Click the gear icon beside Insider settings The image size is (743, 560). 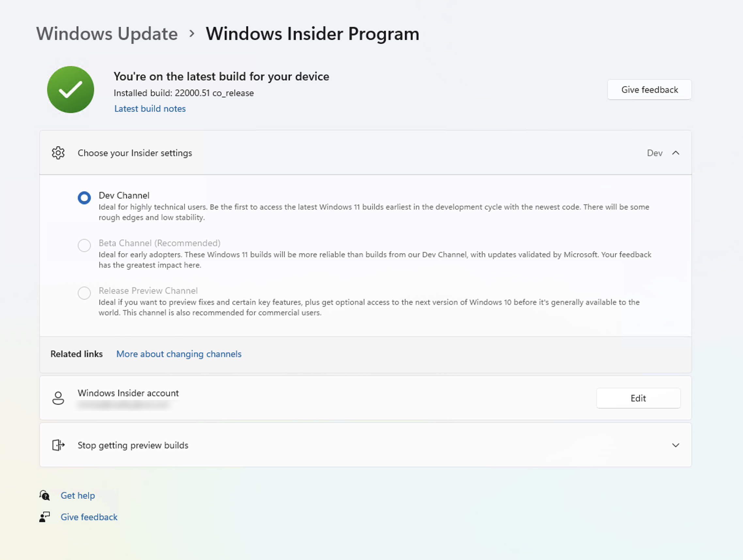58,153
